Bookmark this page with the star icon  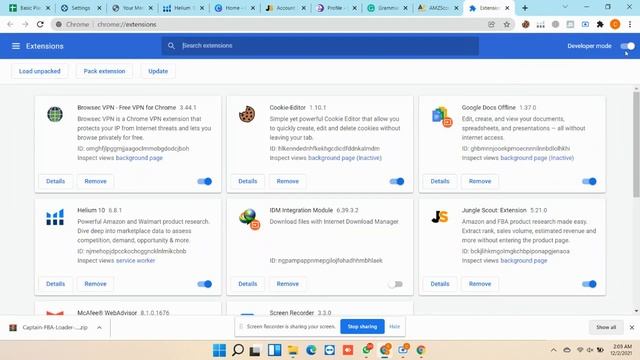coord(507,24)
